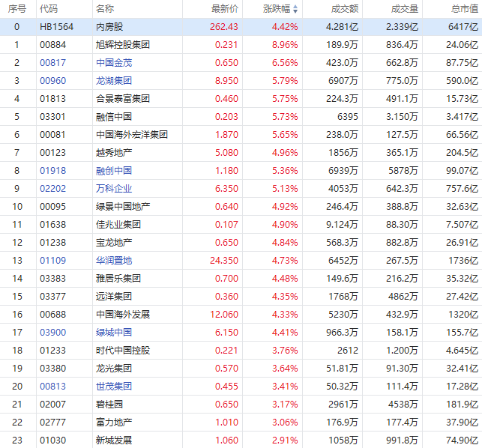This screenshot has width=482, height=448.
Task: Click code 01030
Action: pyautogui.click(x=53, y=441)
